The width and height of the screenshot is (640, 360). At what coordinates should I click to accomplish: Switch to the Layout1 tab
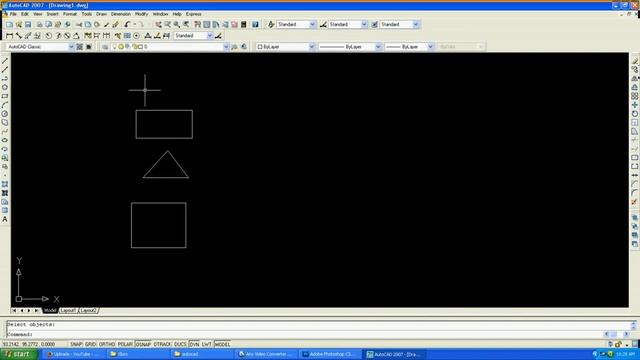point(68,311)
